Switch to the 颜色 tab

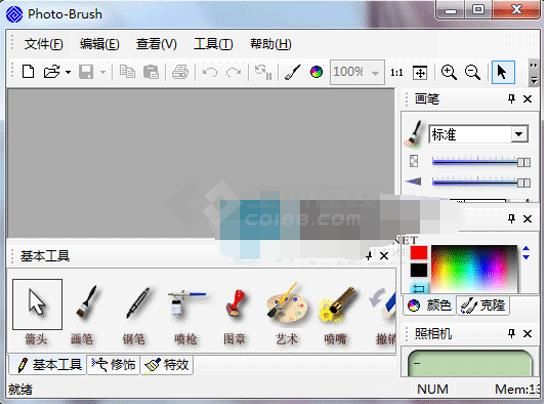[430, 305]
